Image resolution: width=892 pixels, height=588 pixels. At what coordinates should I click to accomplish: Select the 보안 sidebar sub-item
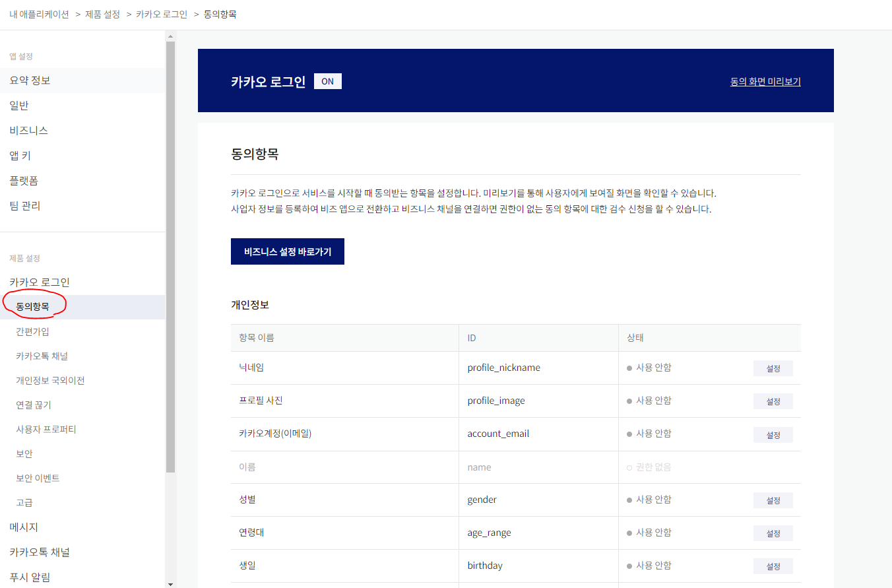(x=82, y=453)
